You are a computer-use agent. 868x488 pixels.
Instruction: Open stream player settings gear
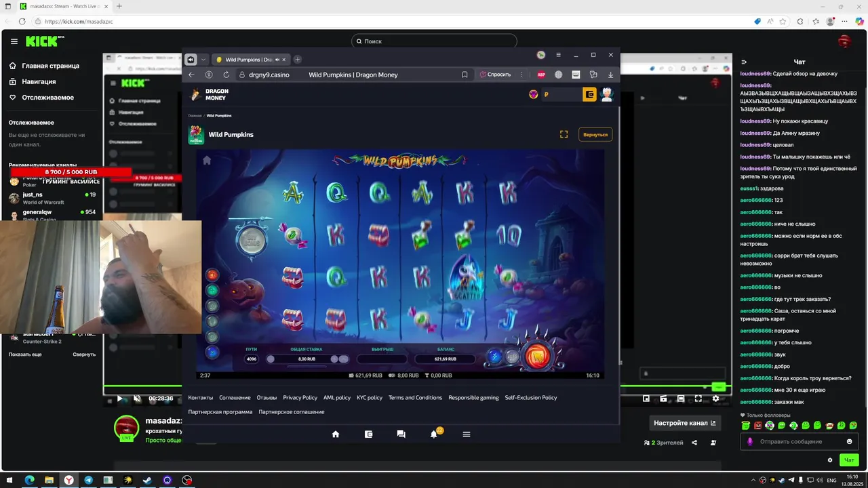(715, 399)
